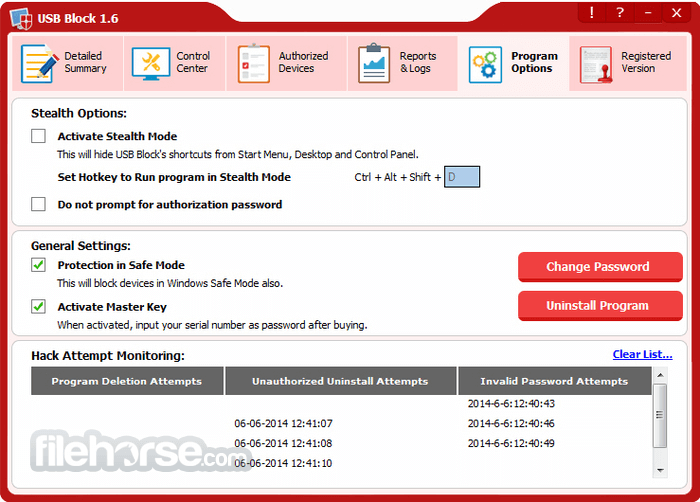Click the Registered Version stamp icon
The height and width of the screenshot is (502, 700).
coord(596,65)
